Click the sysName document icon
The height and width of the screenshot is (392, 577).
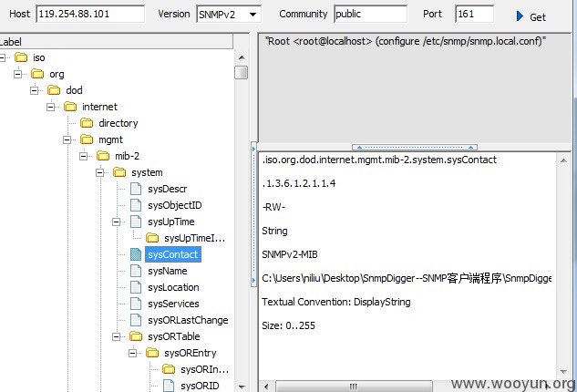pos(136,271)
